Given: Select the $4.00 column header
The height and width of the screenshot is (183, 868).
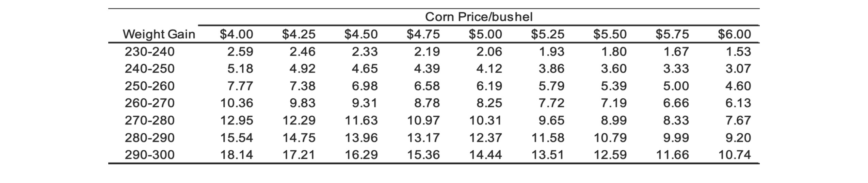Looking at the screenshot, I should [236, 34].
